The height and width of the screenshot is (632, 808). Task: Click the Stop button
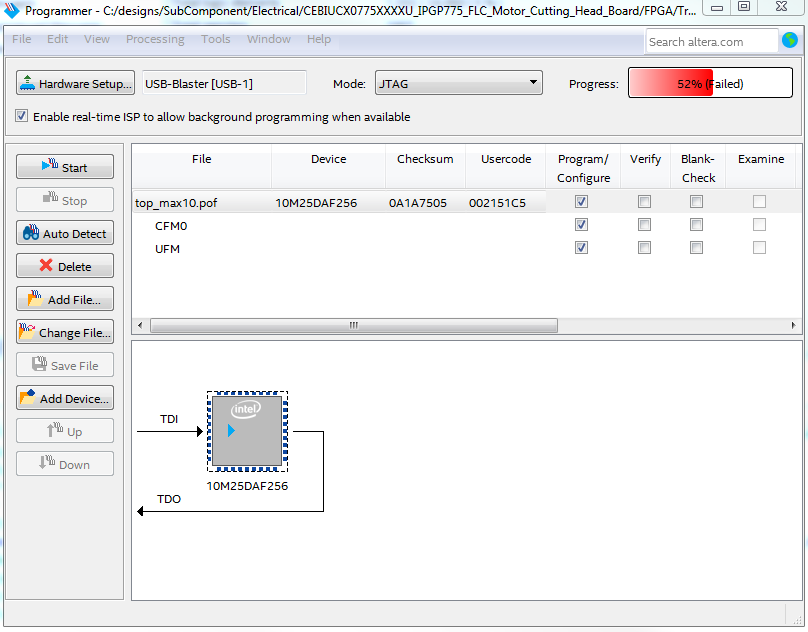(x=65, y=200)
